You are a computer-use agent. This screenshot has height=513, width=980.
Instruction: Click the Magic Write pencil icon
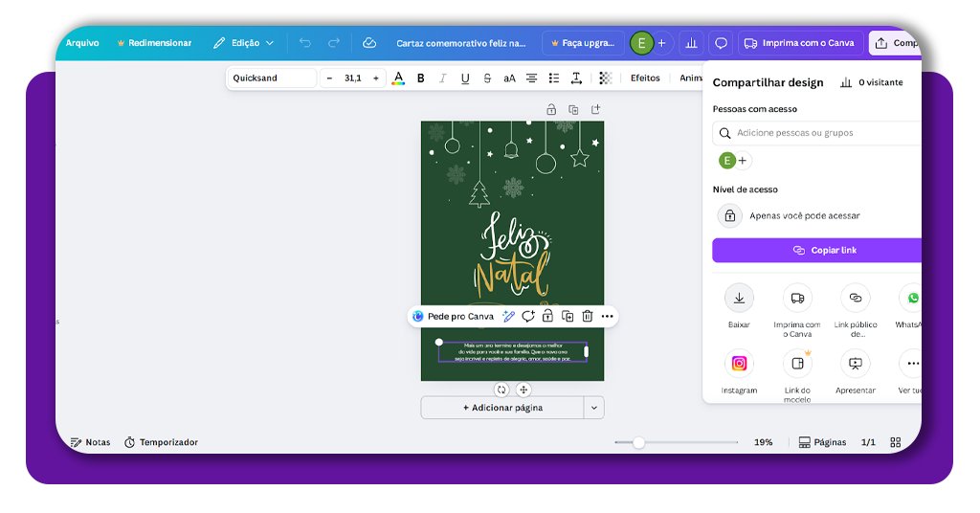(x=508, y=316)
